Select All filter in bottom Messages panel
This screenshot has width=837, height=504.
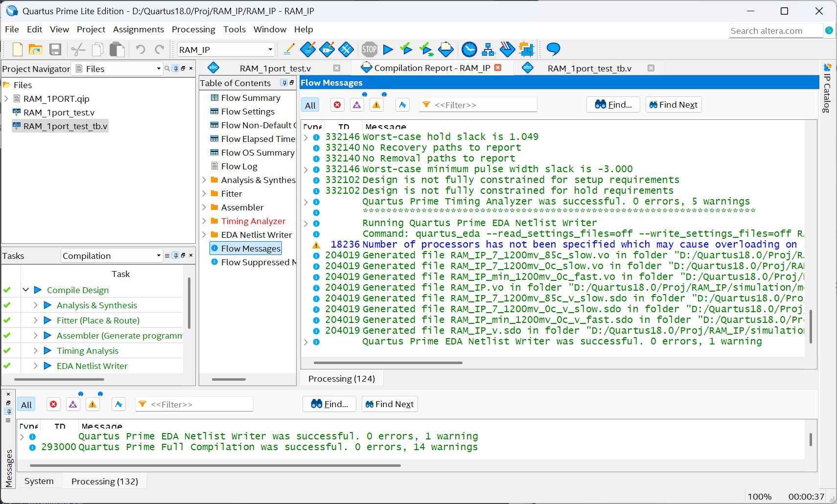click(x=26, y=405)
